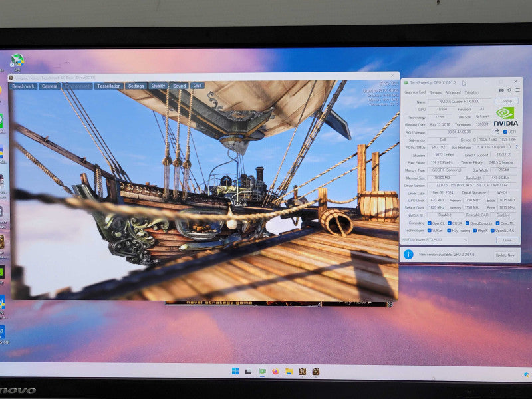Click the Task View taskbar icon
This screenshot has width=532, height=399.
tap(248, 372)
